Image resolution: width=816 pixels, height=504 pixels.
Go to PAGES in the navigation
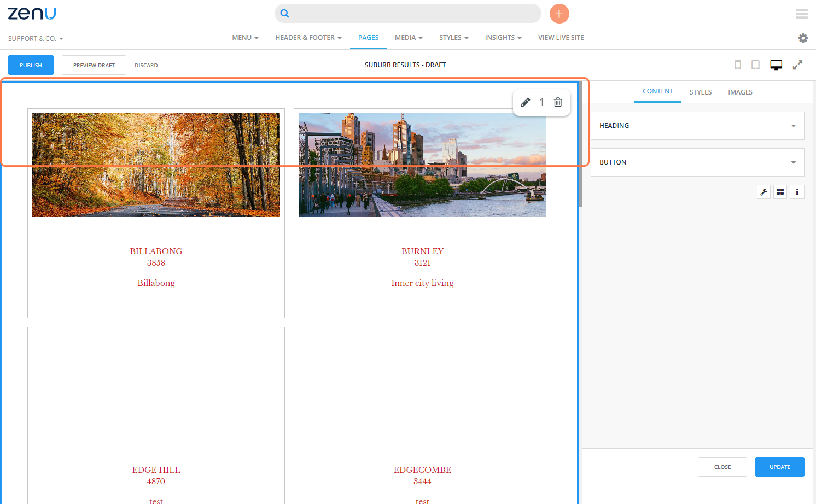click(369, 38)
